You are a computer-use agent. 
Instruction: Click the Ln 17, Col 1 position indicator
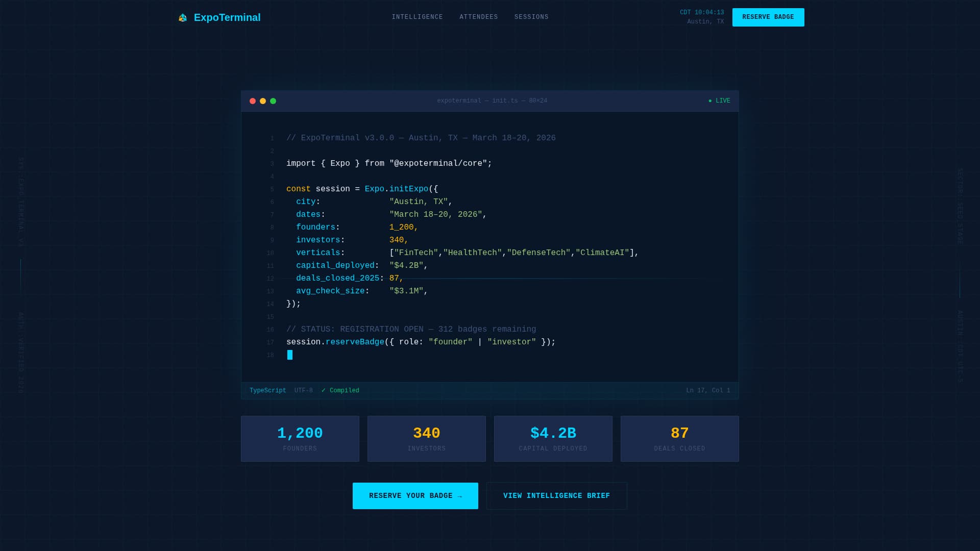(708, 391)
